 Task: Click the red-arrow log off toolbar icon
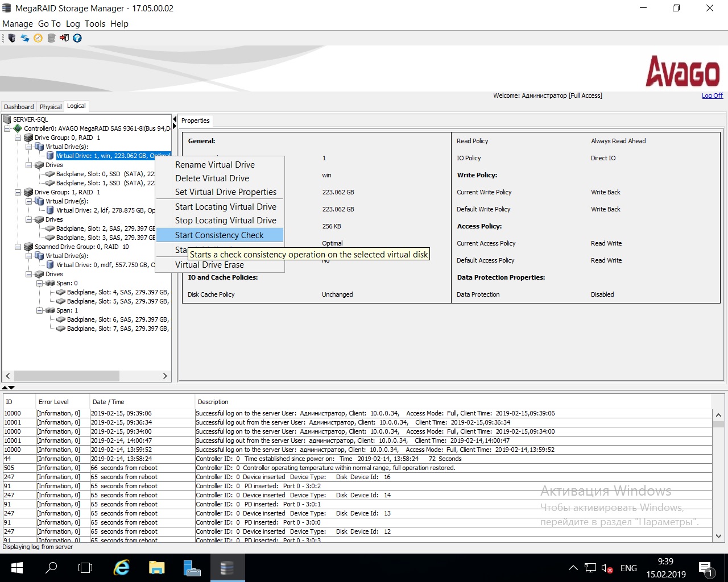[x=64, y=38]
